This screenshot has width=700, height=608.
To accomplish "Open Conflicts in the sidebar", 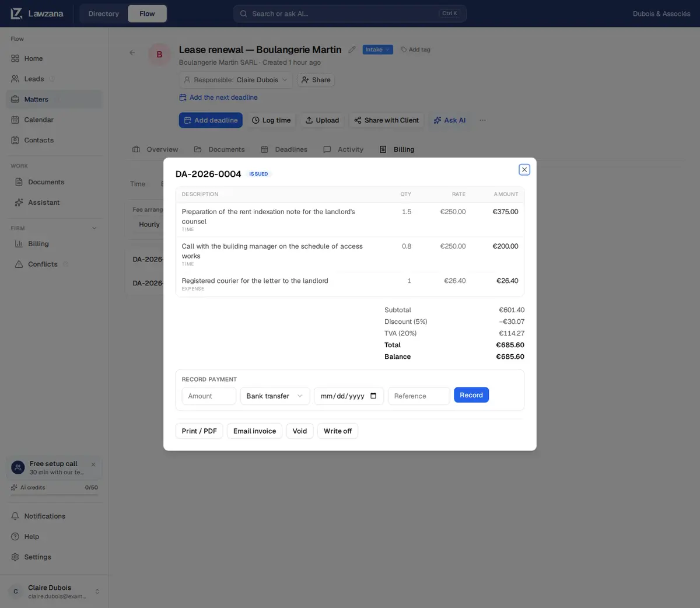I will [54, 264].
